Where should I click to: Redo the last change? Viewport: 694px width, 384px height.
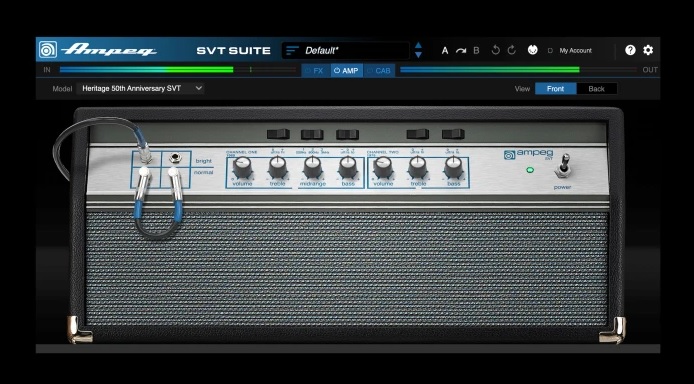pos(512,50)
